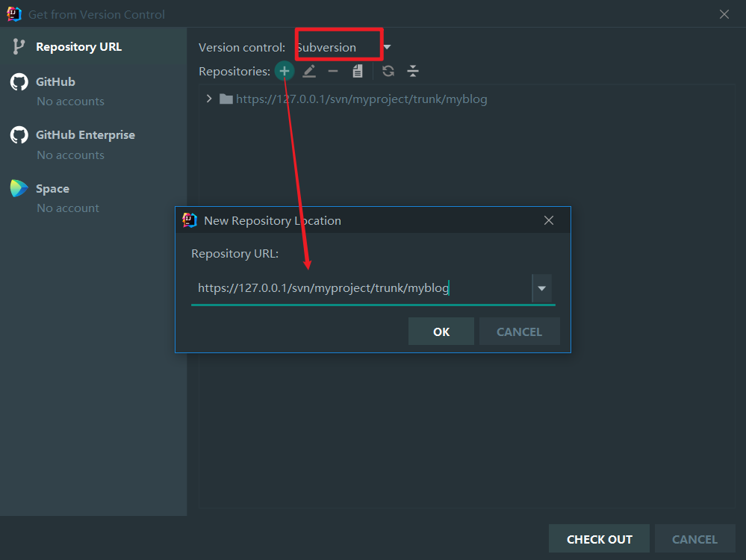
Task: Click the GitHub octocat icon
Action: [19, 82]
